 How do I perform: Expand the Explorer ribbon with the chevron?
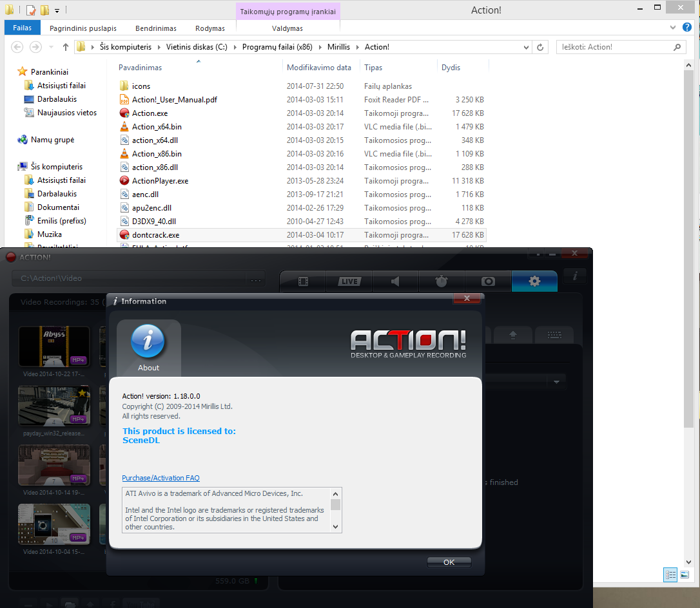click(x=673, y=28)
